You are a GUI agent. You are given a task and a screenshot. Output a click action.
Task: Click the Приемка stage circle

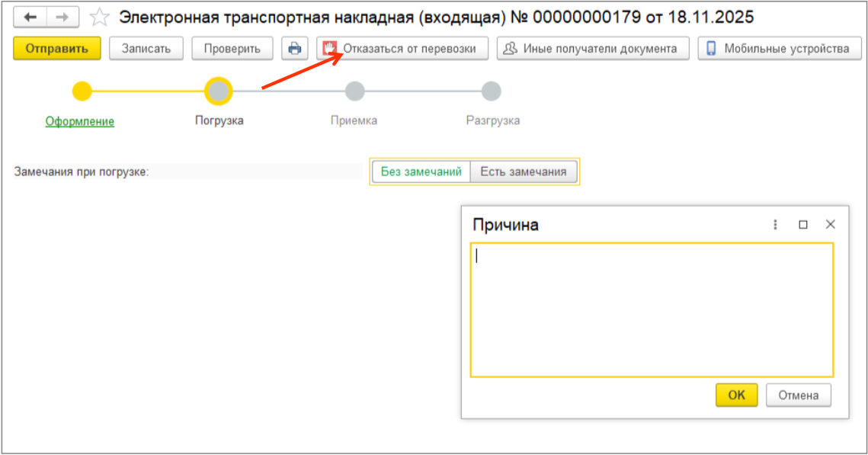pos(354,91)
